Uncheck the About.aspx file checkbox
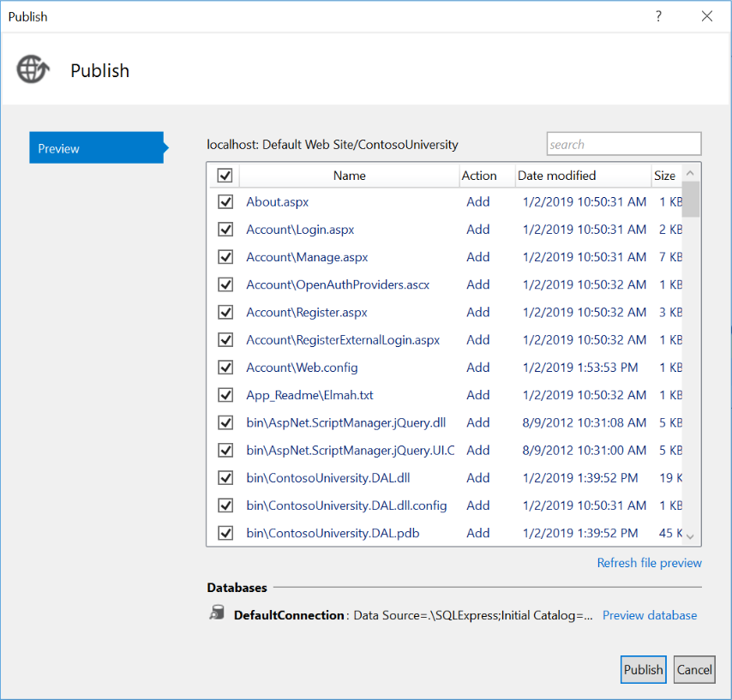Image resolution: width=732 pixels, height=700 pixels. click(225, 201)
